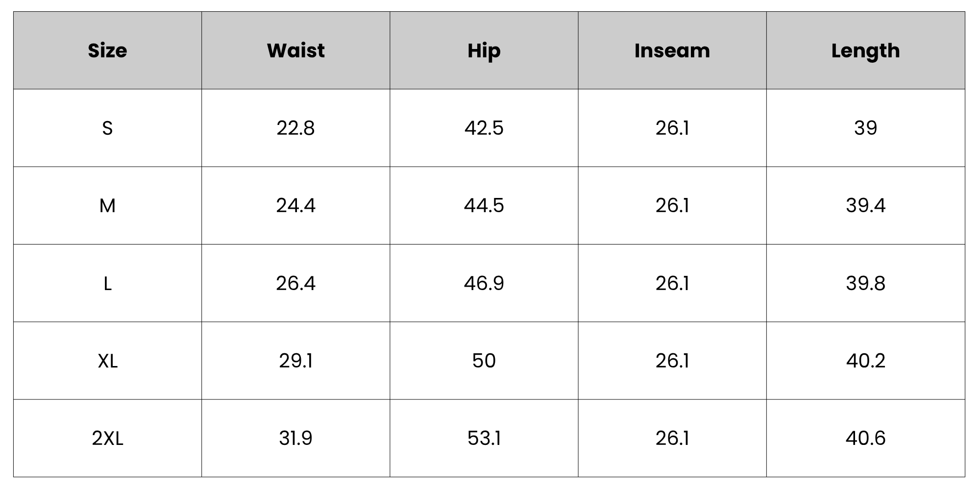Click waist value 29.1 for size XL

[x=295, y=361]
